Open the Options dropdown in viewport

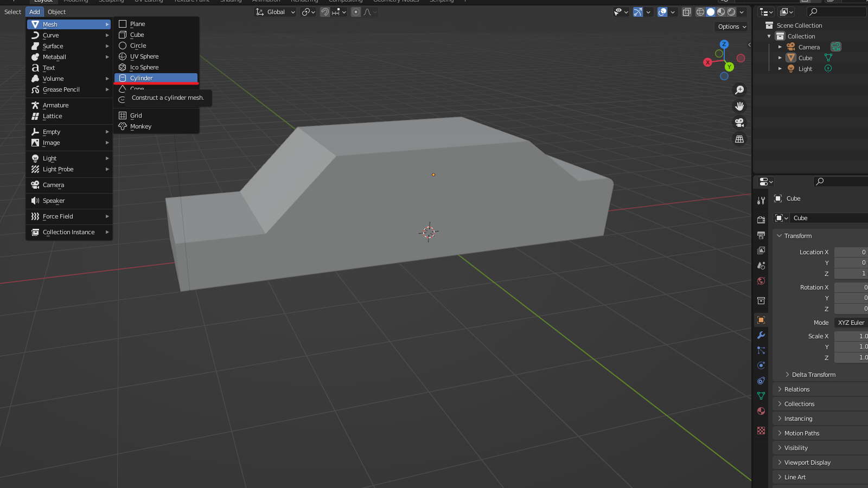(732, 27)
